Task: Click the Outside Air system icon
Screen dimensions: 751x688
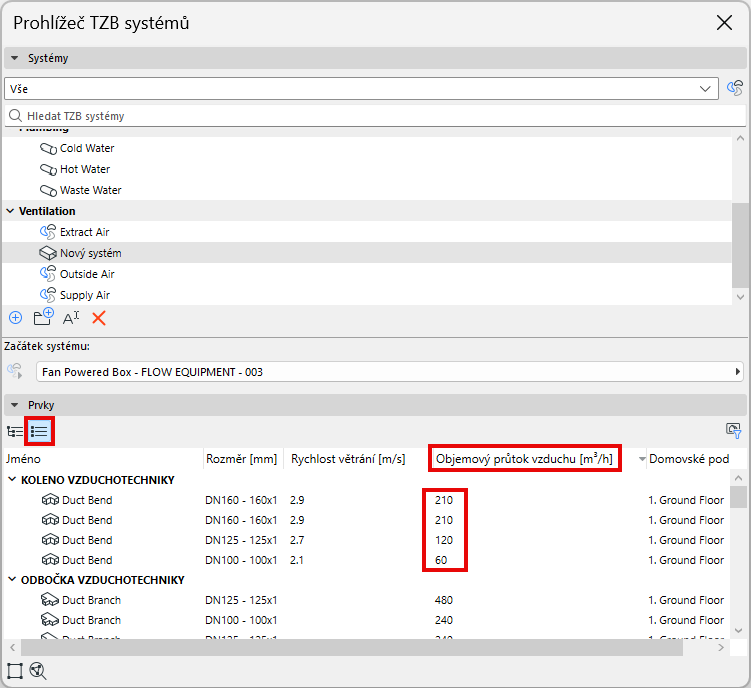Action: point(47,274)
